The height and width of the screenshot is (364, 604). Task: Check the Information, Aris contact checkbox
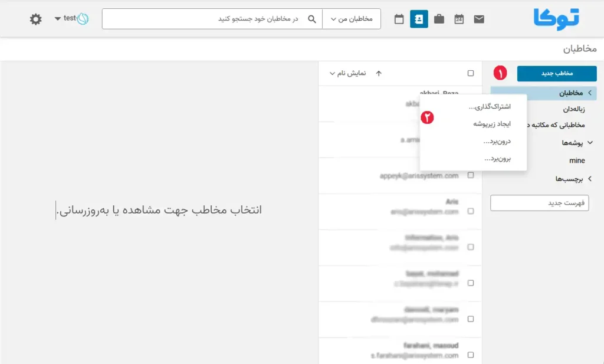[470, 247]
